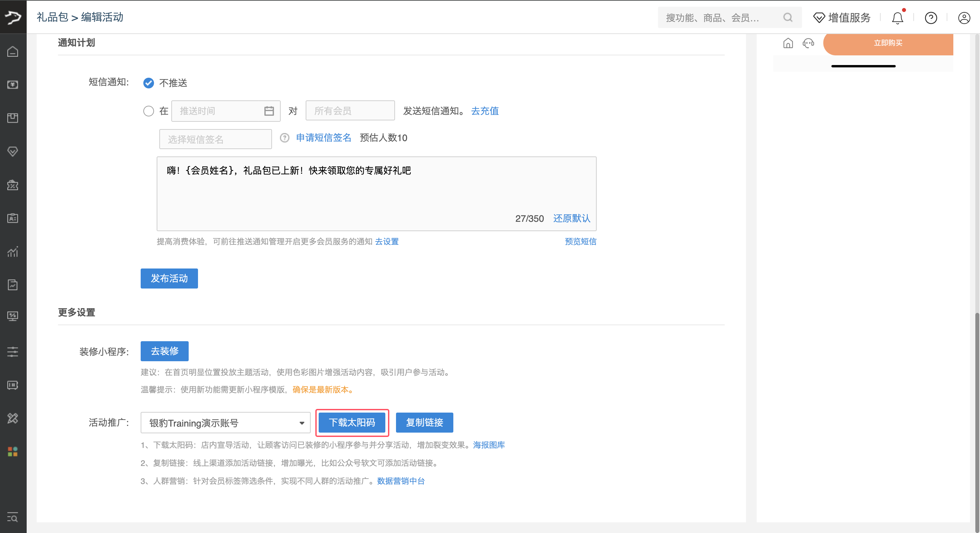This screenshot has width=980, height=533.
Task: Open the ID card staff icon
Action: [x=13, y=218]
